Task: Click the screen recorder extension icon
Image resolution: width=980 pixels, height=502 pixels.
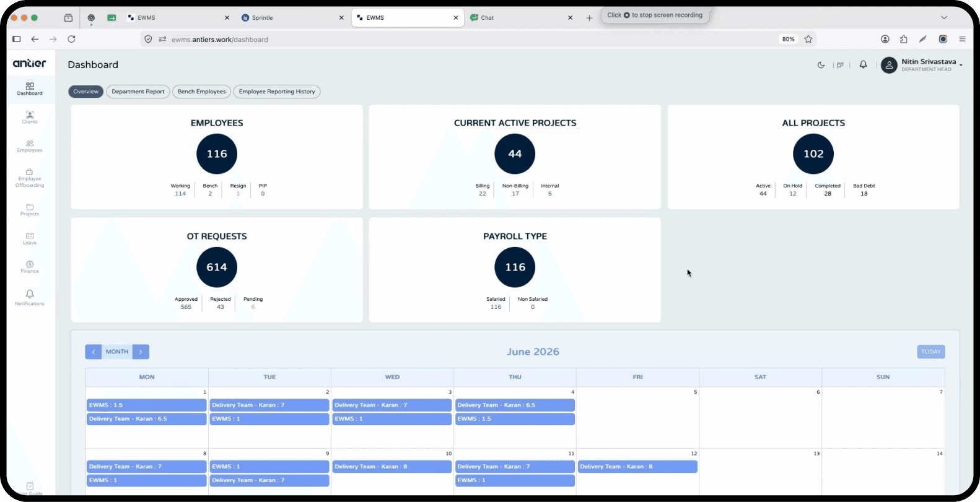Action: pyautogui.click(x=943, y=39)
